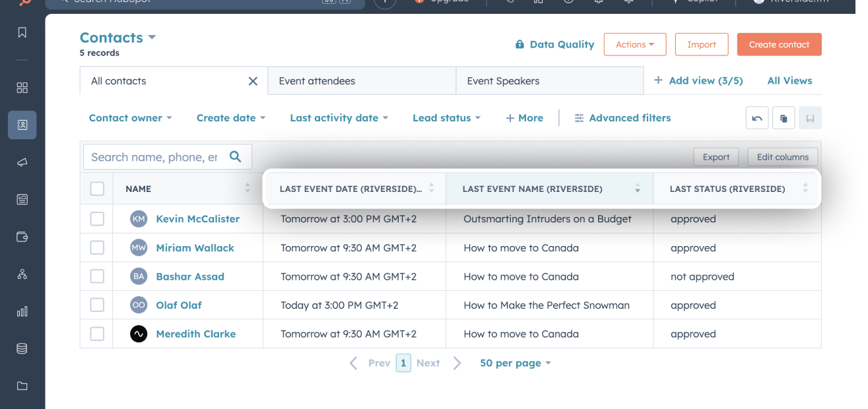Open the Automation workflows sidebar icon
This screenshot has height=409, width=868.
point(22,274)
